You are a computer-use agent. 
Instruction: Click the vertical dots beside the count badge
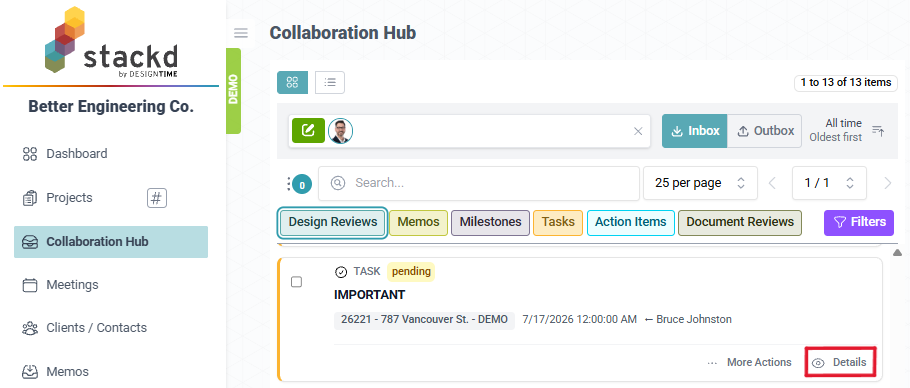click(x=288, y=184)
